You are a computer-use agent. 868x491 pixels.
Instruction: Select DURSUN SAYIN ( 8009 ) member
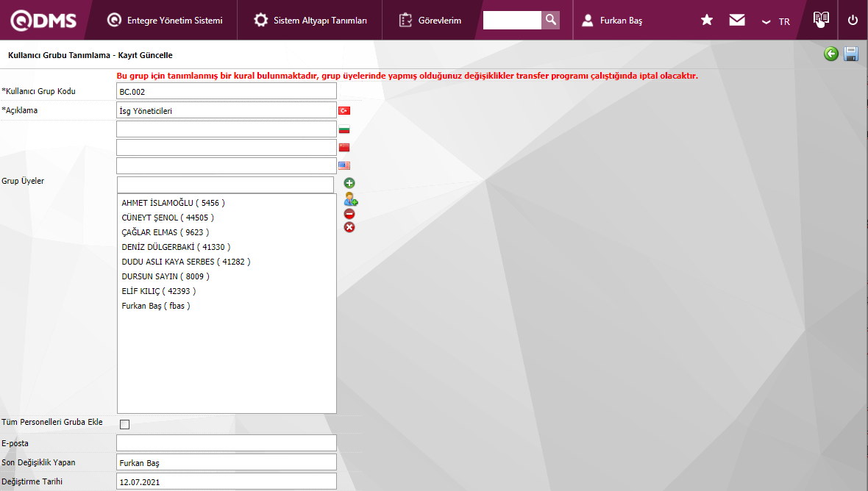[166, 276]
